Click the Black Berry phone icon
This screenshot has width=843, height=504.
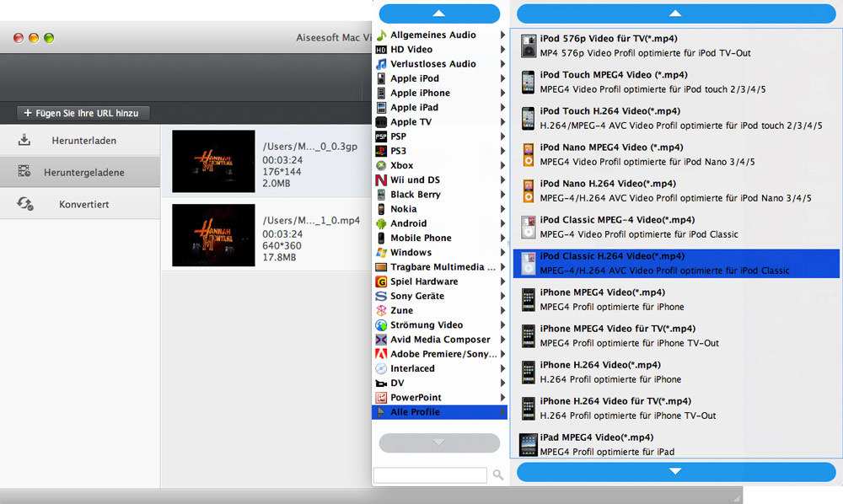point(381,195)
